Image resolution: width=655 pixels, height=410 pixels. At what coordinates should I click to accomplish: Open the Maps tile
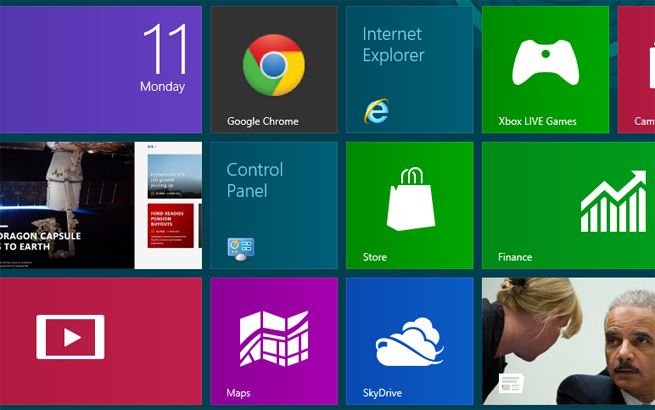coord(274,341)
